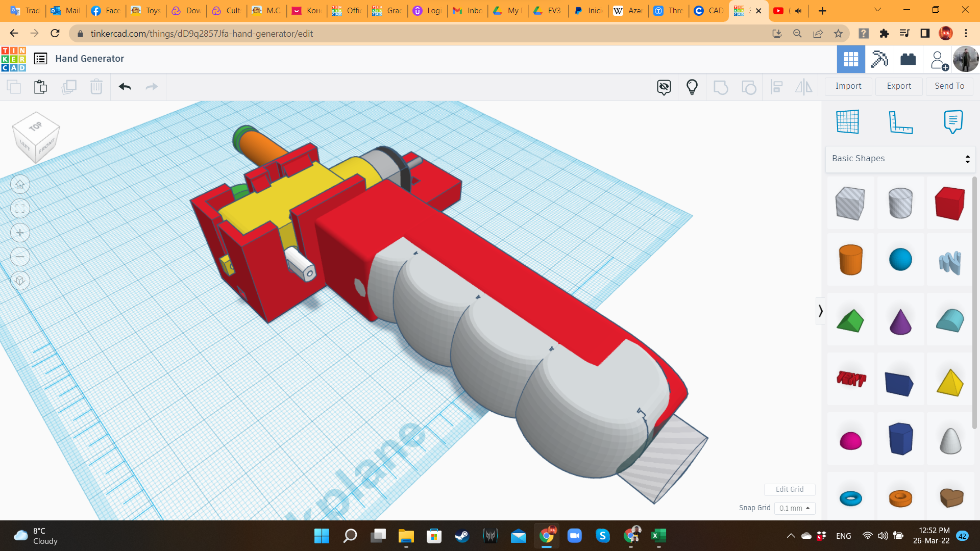This screenshot has height=551, width=980.
Task: Click the Zoom out minus button
Action: click(20, 257)
